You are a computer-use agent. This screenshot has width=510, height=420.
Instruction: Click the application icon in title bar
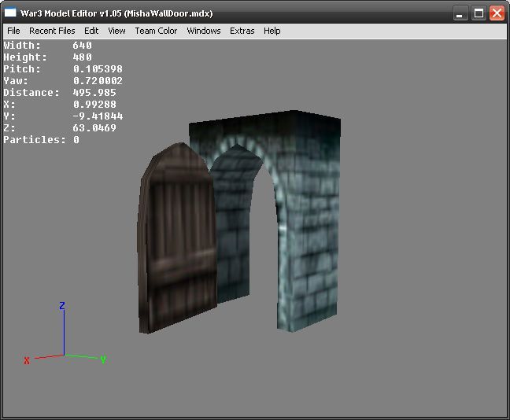[x=10, y=13]
